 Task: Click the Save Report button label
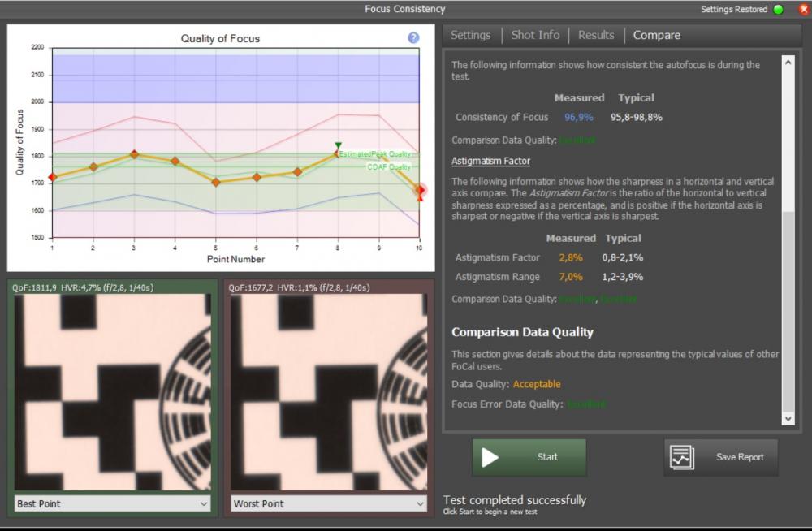point(740,457)
